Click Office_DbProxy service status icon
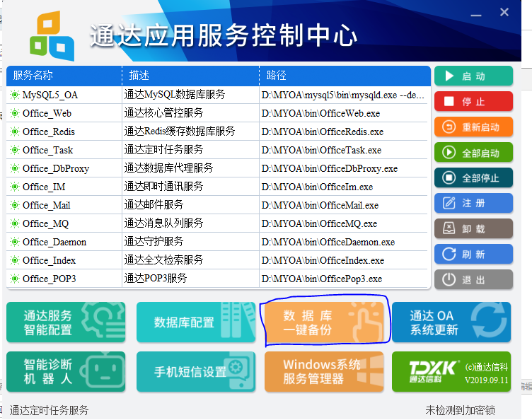 click(15, 168)
